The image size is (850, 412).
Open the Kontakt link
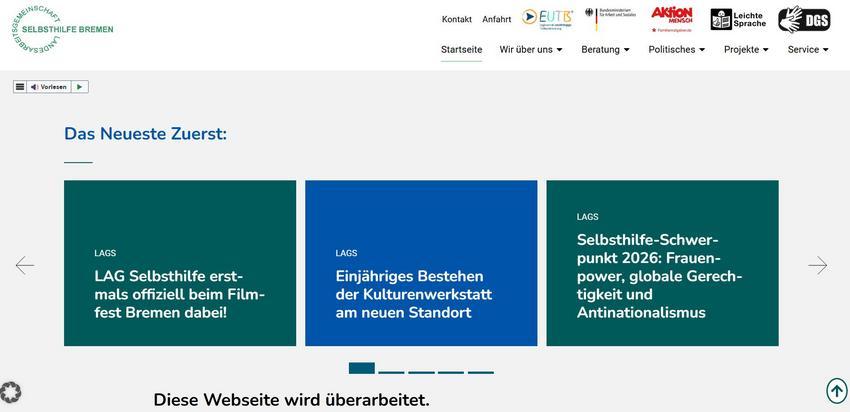(x=456, y=19)
